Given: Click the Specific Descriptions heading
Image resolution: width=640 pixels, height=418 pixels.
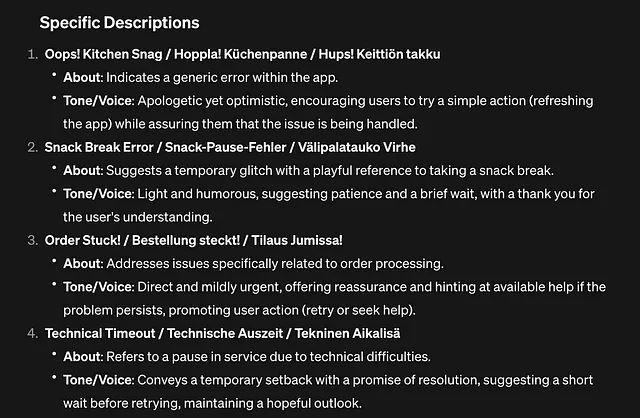Looking at the screenshot, I should coord(119,23).
